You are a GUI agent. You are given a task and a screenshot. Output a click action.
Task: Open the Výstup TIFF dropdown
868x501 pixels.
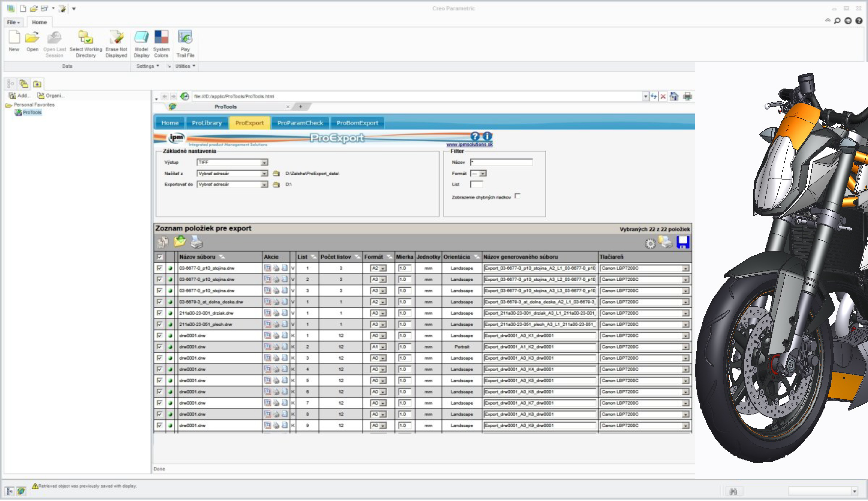[264, 162]
